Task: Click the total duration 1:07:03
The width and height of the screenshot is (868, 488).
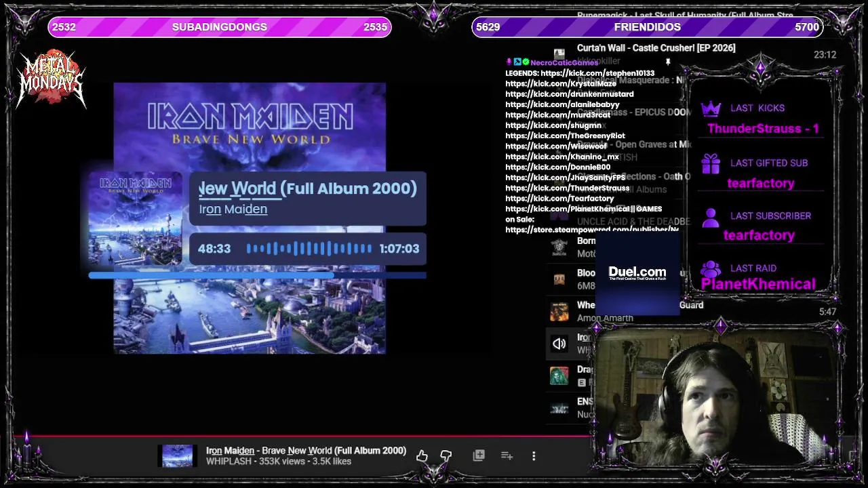Action: pyautogui.click(x=399, y=249)
